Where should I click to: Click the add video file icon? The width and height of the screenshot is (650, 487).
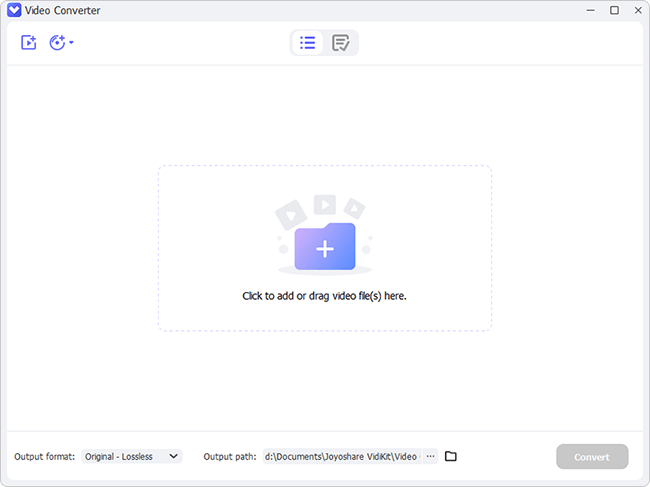coord(28,43)
